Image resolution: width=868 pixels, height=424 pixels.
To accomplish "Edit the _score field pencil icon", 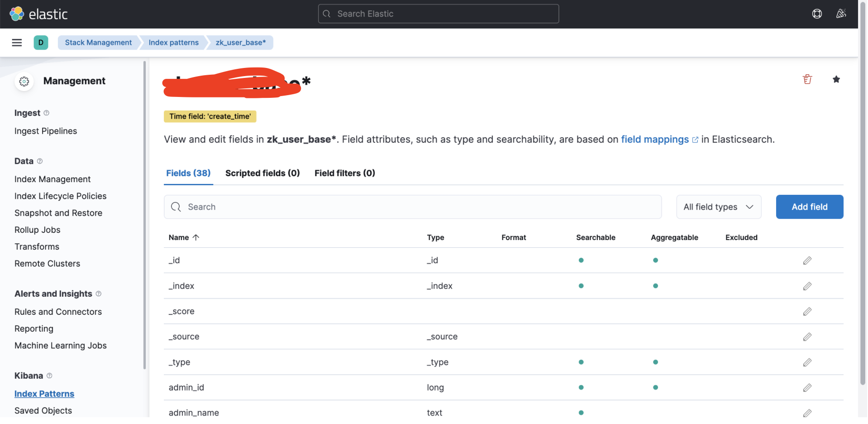I will click(x=807, y=311).
